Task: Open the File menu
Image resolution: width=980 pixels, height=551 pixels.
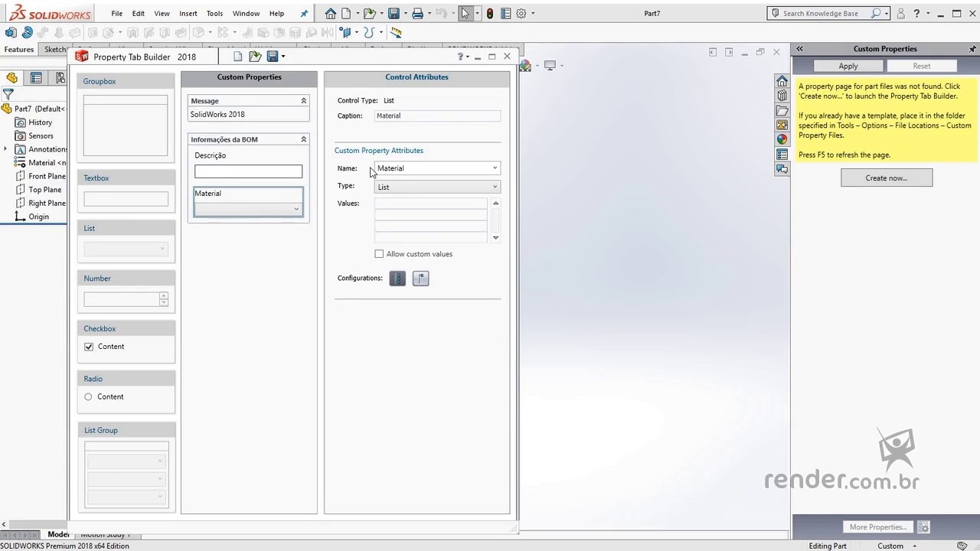Action: pos(116,13)
